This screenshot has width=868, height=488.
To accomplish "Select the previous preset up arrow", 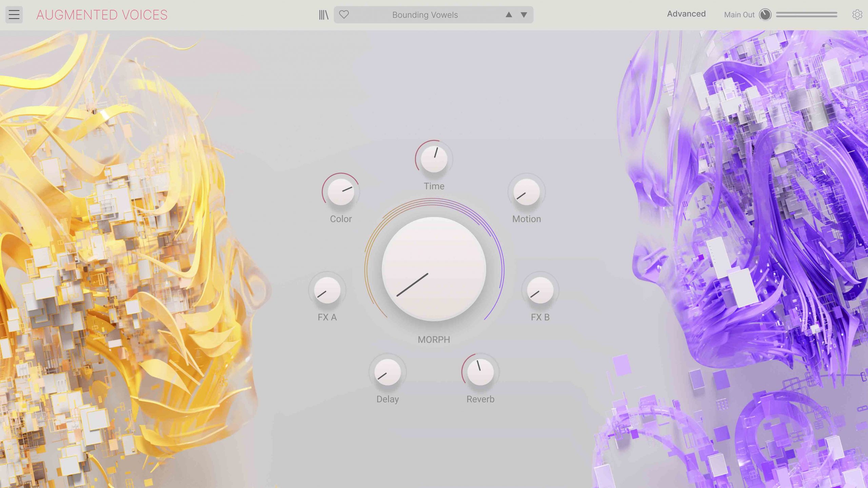I will click(509, 15).
